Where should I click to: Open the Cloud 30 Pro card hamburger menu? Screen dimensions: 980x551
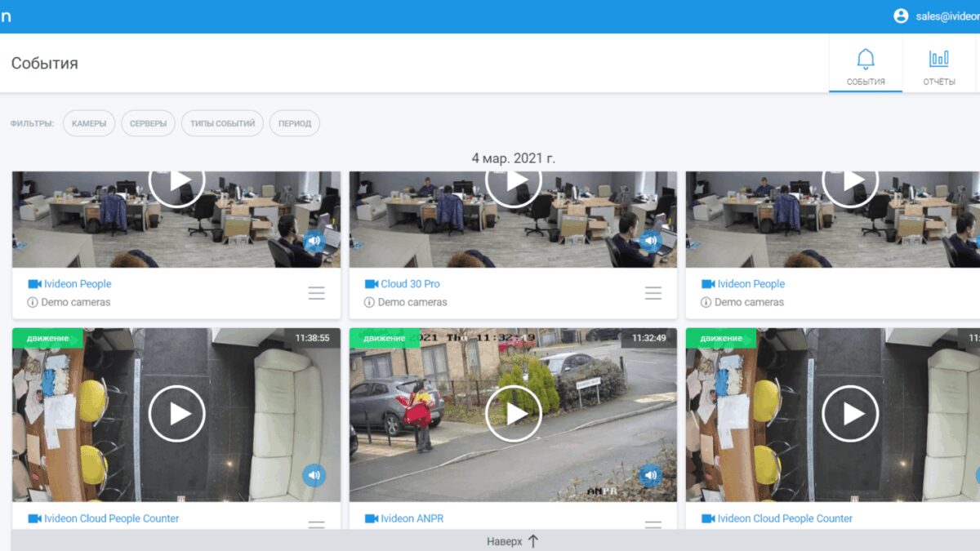[x=653, y=293]
